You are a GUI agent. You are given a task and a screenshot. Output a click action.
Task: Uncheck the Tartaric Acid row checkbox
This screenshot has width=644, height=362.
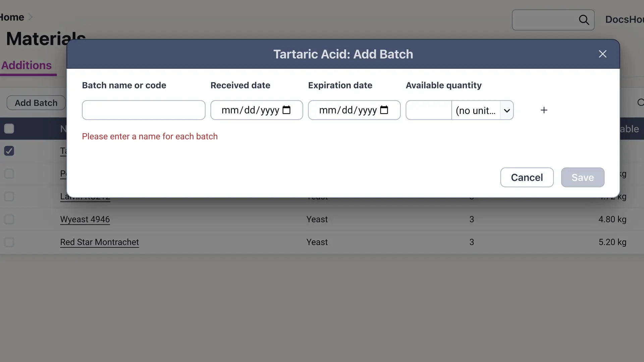tap(9, 151)
